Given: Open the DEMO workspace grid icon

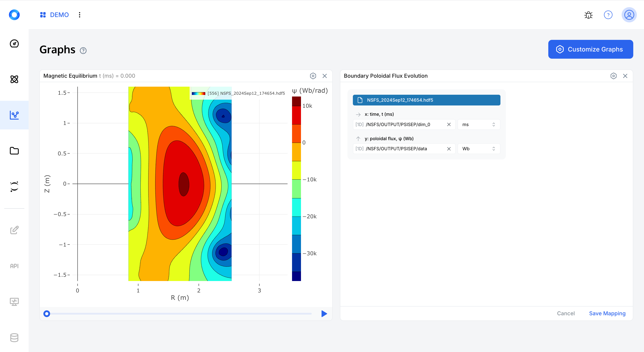Looking at the screenshot, I should click(43, 15).
